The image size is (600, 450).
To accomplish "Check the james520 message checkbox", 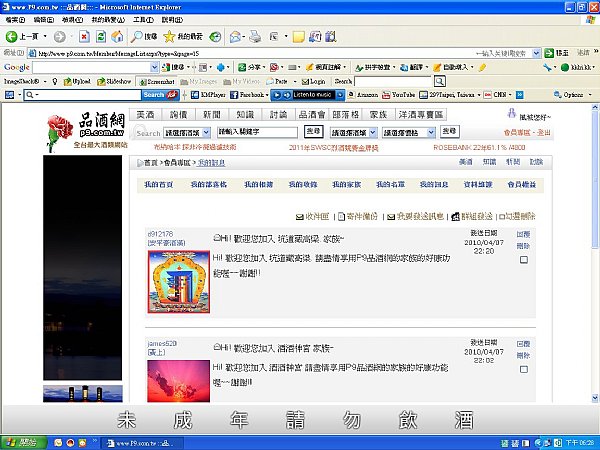I will pyautogui.click(x=524, y=369).
